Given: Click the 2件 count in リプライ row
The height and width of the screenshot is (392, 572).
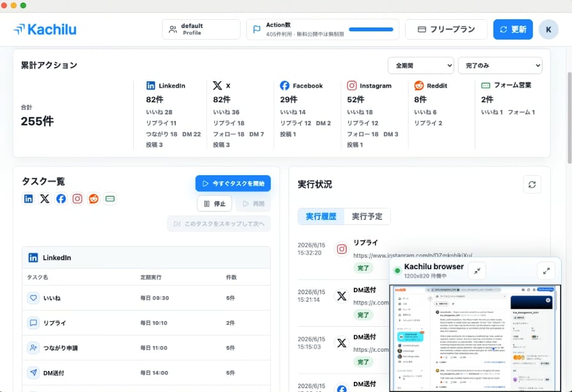Looking at the screenshot, I should (230, 323).
